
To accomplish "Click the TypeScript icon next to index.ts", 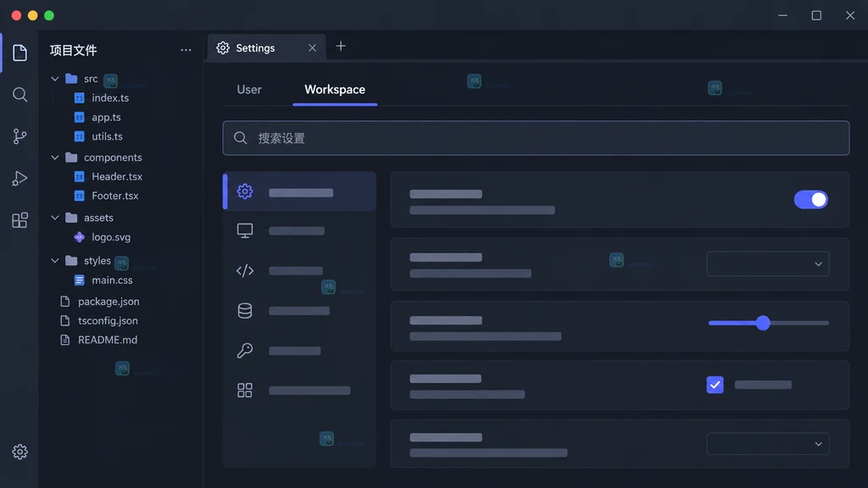I will point(79,98).
